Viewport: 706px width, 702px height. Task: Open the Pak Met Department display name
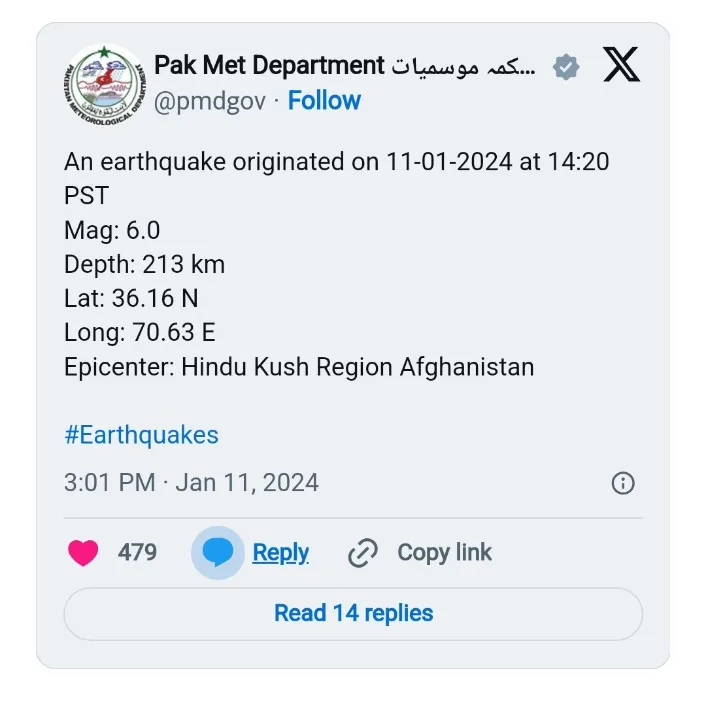269,67
